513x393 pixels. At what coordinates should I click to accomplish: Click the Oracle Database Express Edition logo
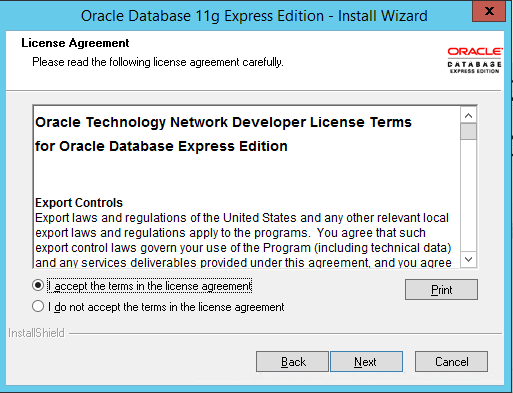coord(474,60)
